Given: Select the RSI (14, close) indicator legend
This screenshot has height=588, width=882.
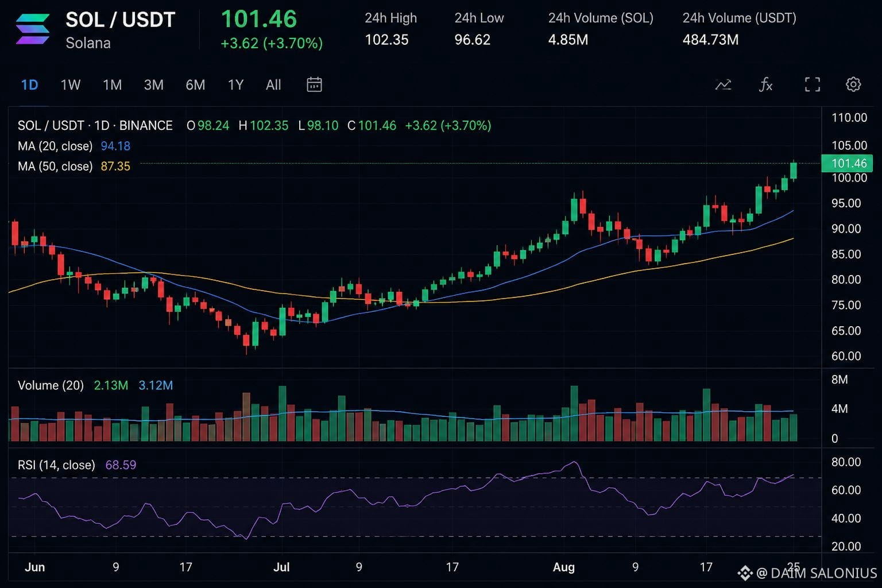Looking at the screenshot, I should (x=56, y=465).
